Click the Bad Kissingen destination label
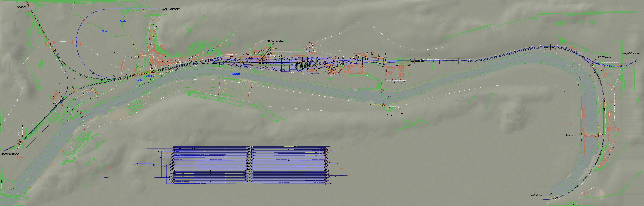This screenshot has height=206, width=644. (x=171, y=9)
